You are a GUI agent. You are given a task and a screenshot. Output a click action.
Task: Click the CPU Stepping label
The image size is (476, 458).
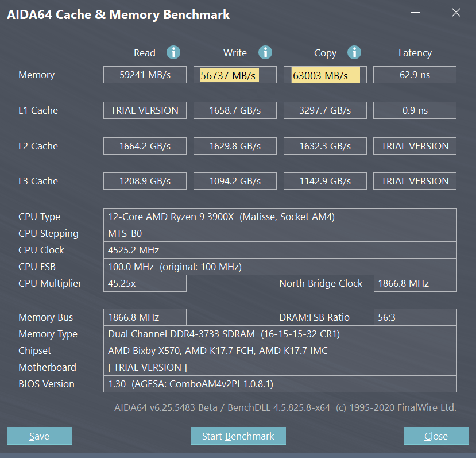[49, 234]
